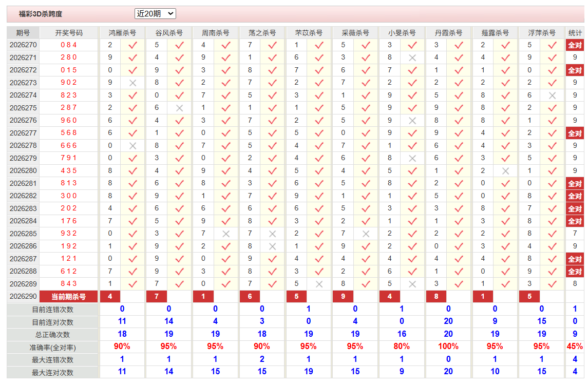This screenshot has height=385, width=588.
Task: Click the 全对 badge in row 2026283
Action: [x=575, y=209]
